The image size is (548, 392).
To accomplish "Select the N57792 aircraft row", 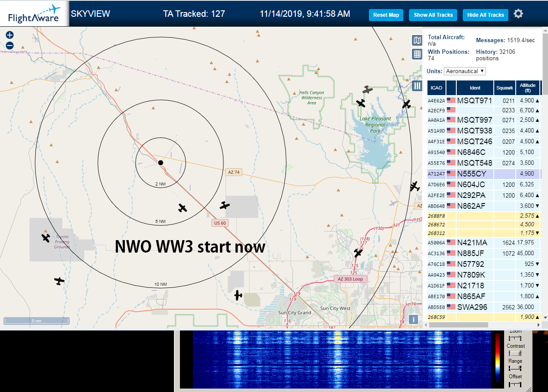I will point(484,264).
